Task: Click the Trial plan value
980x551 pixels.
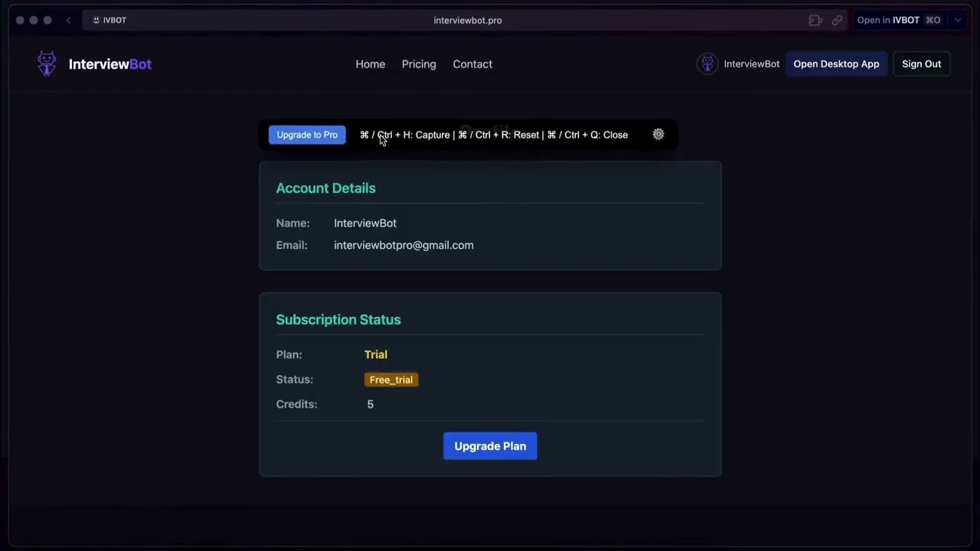Action: [376, 354]
